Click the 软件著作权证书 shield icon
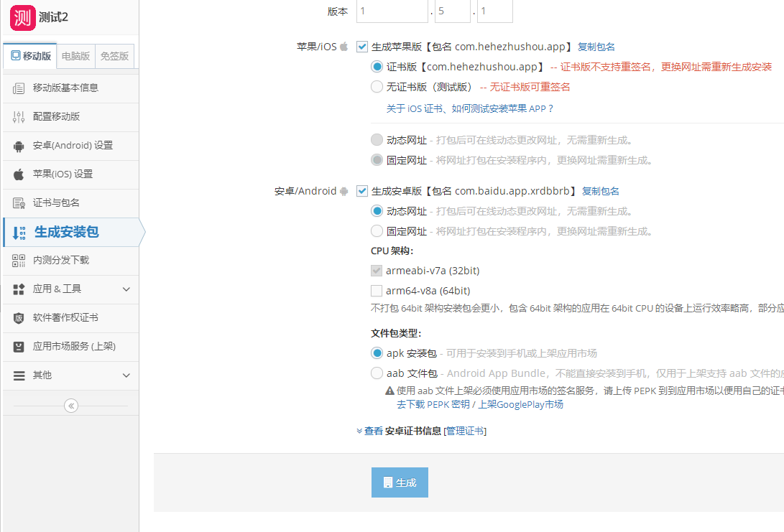Screen dimensions: 784x532 point(17,317)
